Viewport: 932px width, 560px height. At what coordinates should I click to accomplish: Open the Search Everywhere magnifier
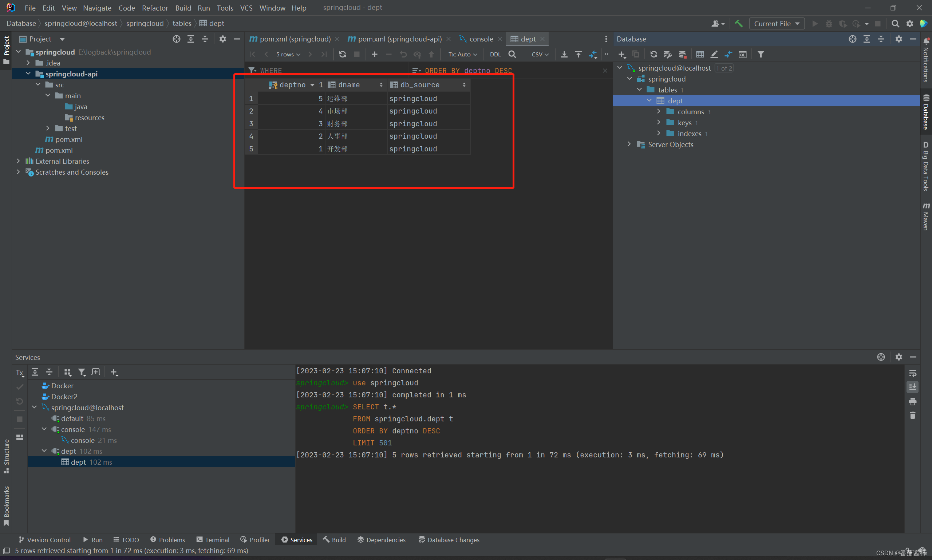(x=895, y=23)
